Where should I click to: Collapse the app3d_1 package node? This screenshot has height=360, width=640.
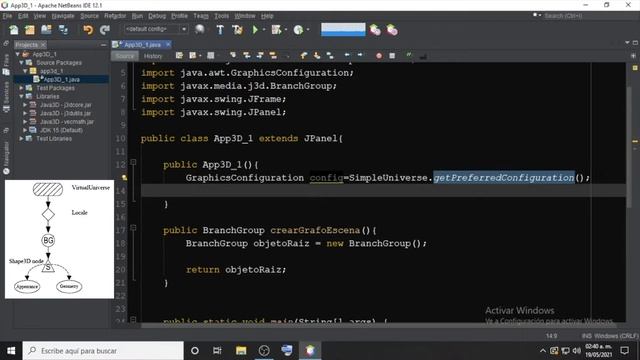coord(25,71)
